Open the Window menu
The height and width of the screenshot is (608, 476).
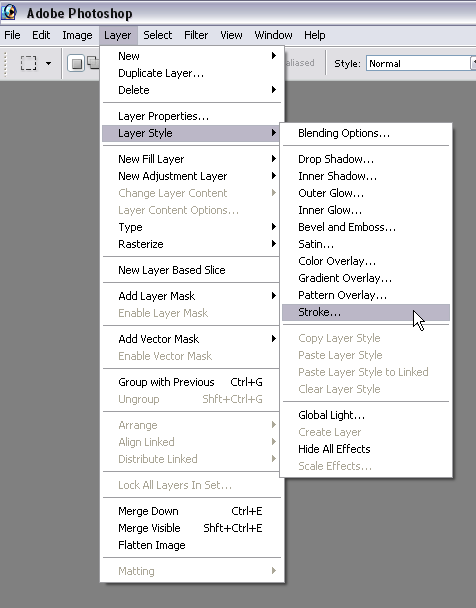[x=273, y=35]
